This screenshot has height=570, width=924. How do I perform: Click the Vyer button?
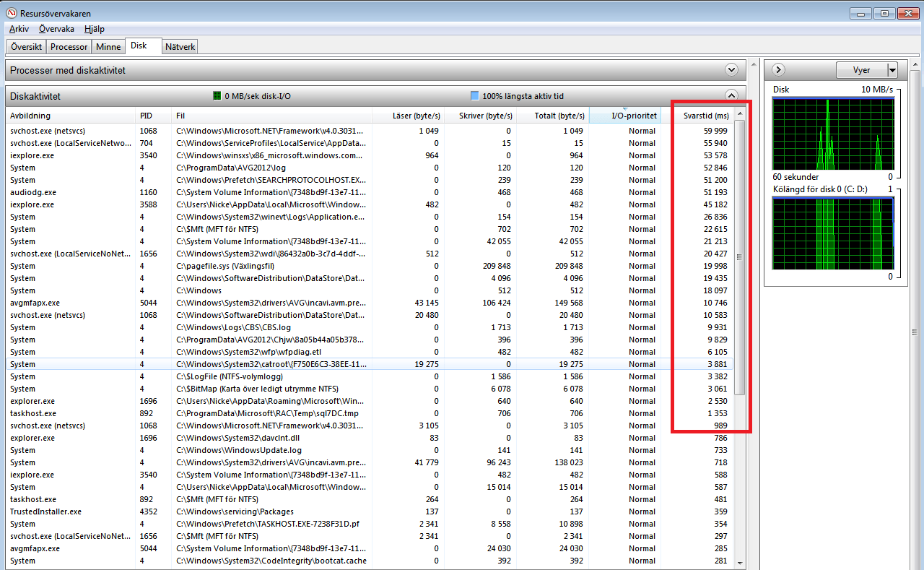(861, 70)
